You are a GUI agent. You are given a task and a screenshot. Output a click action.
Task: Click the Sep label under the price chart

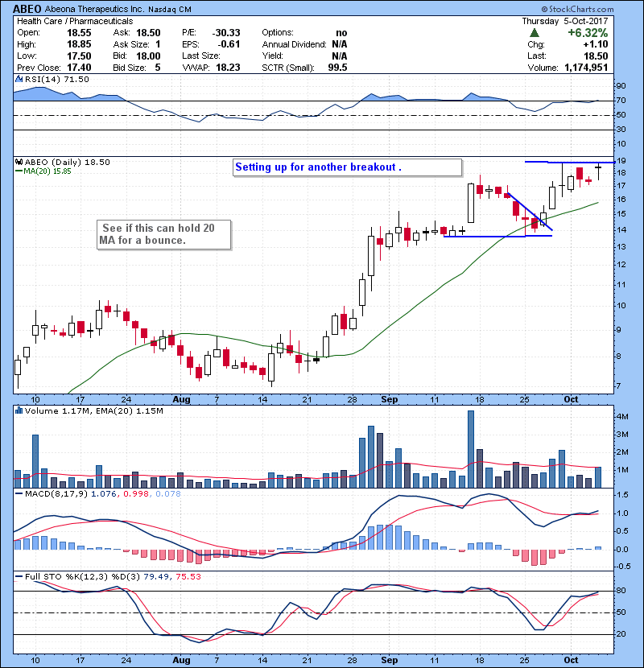(390, 400)
